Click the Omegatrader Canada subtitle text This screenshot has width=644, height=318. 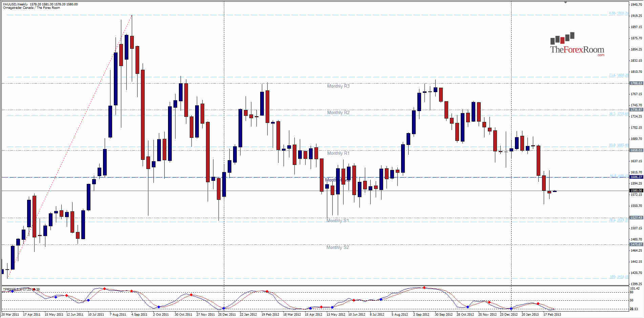[x=30, y=6]
